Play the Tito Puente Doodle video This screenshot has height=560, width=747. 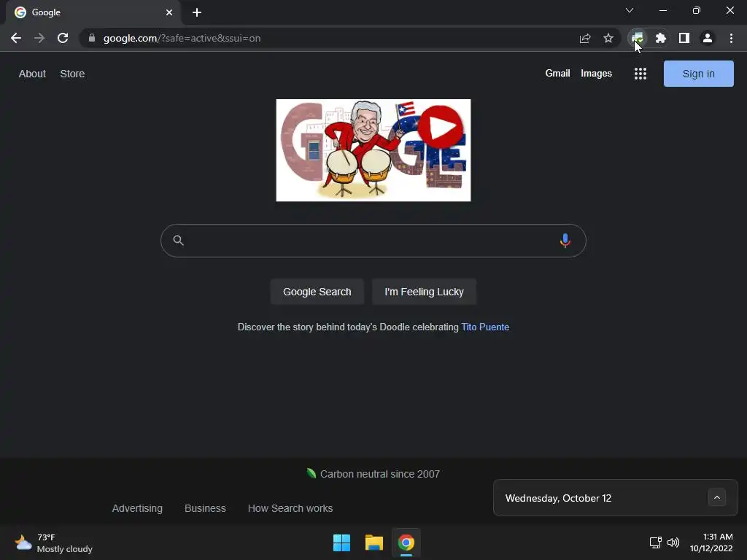[x=440, y=127]
